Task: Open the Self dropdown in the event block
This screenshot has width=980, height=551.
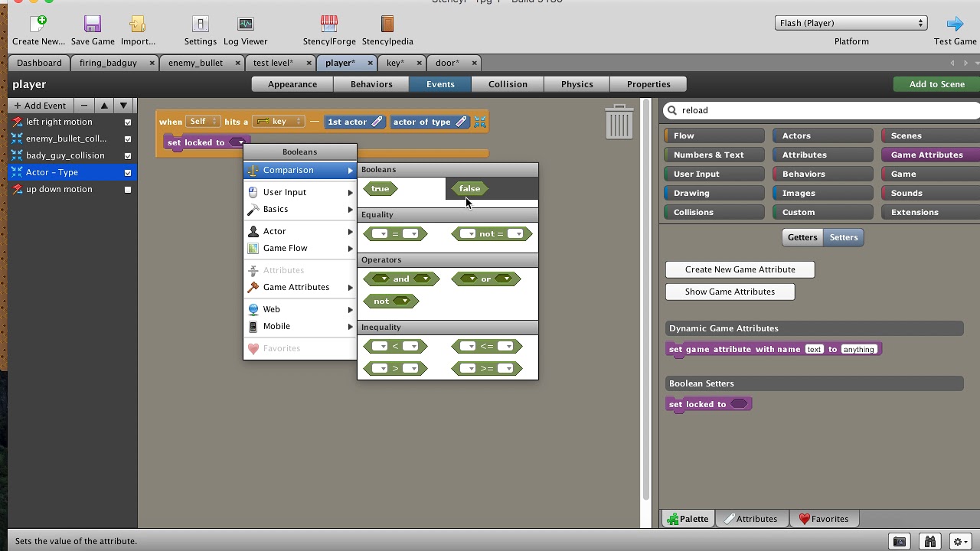Action: (203, 122)
